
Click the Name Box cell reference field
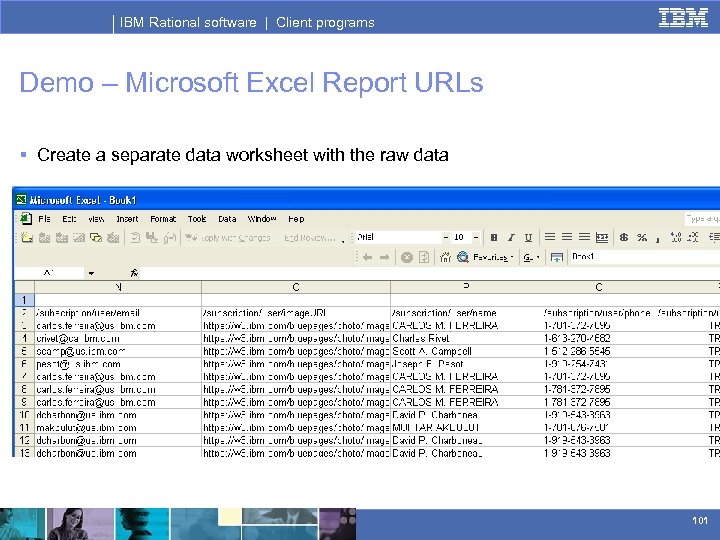[x=49, y=273]
